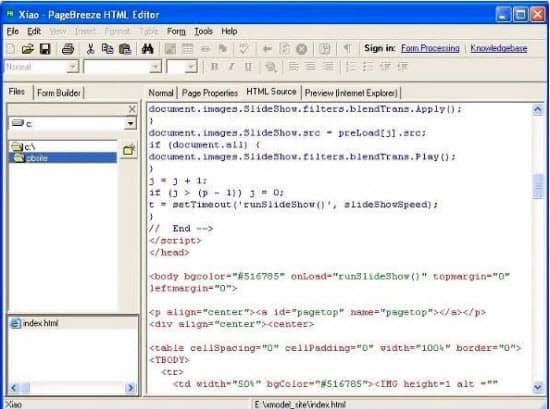Click the greyed Insert Table toolbar icon

pos(188,49)
